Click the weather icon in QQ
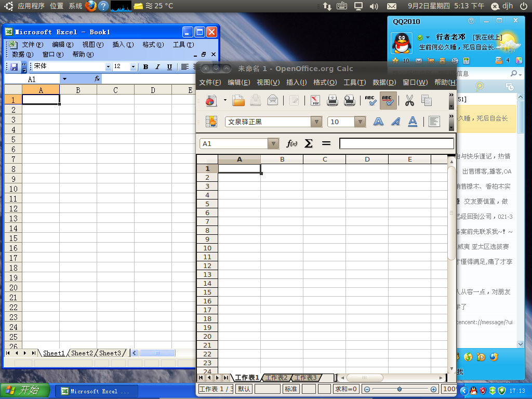Image resolution: width=532 pixels, height=399 pixels. 508,43
